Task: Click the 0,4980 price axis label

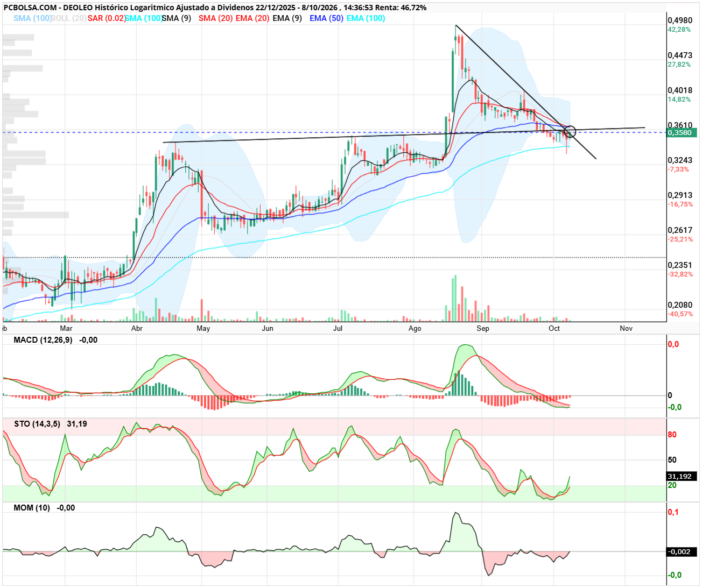Action: click(680, 20)
